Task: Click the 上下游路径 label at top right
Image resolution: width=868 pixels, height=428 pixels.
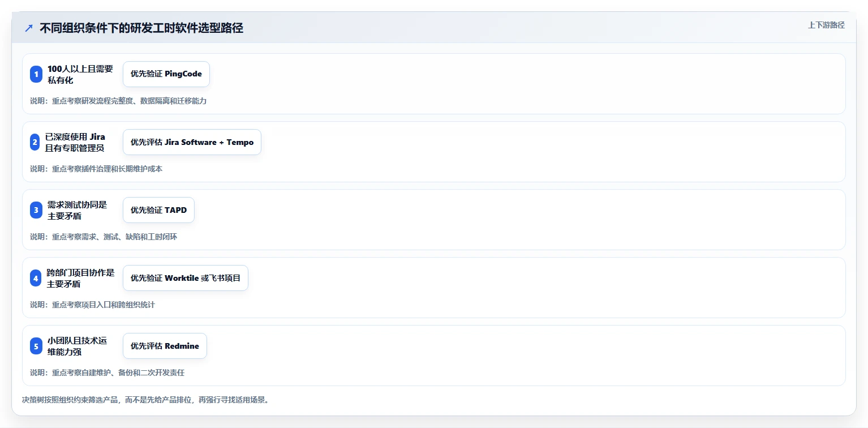Action: [x=826, y=25]
